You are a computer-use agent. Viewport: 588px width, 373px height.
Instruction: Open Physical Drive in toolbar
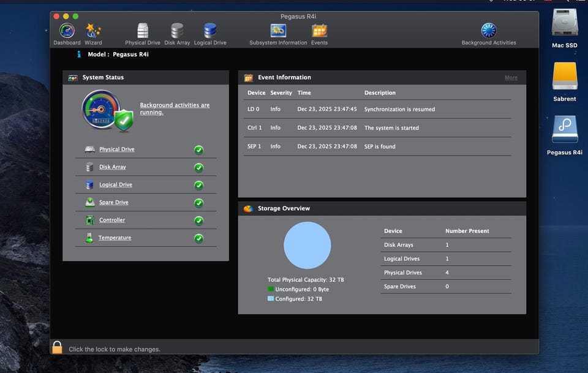click(143, 32)
